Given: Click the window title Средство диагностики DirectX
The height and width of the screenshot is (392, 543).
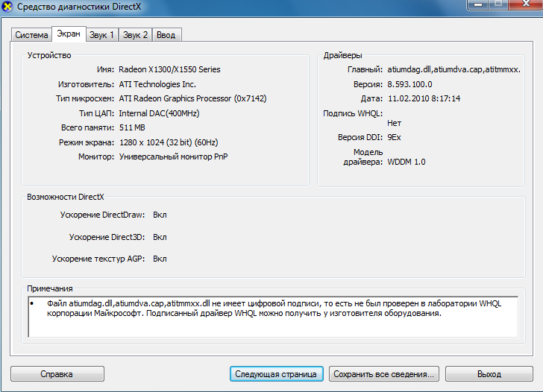Looking at the screenshot, I should pos(75,9).
